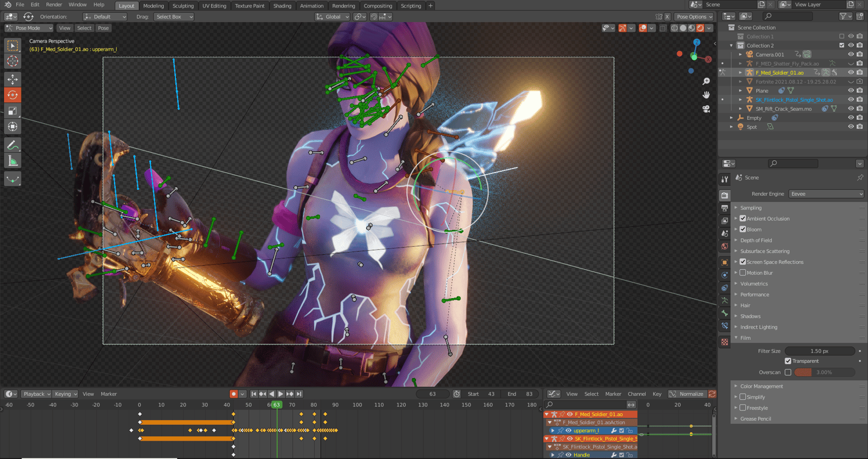Switch to rendered viewport shading
This screenshot has width=868, height=459.
coord(700,28)
